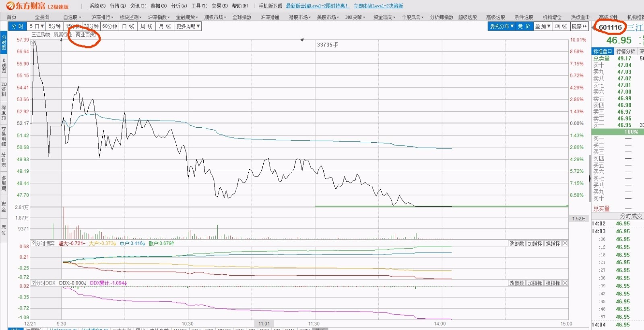Expand the 更多周期 dropdown
Viewport: 644px width, 330px height.
(x=188, y=26)
